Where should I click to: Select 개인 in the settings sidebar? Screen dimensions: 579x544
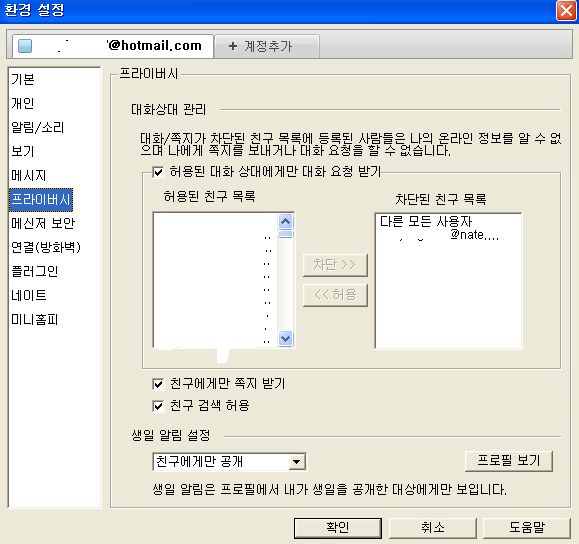pos(23,103)
